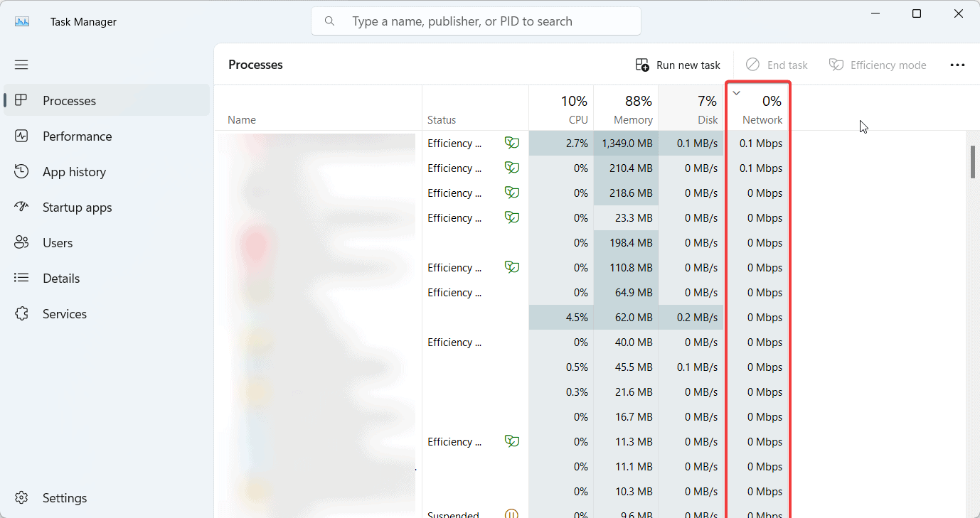Open the three-dots more options menu
The height and width of the screenshot is (518, 980).
pyautogui.click(x=957, y=65)
